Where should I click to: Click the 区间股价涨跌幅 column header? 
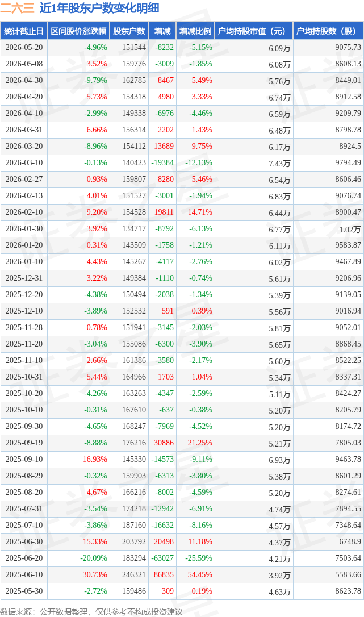pyautogui.click(x=79, y=31)
